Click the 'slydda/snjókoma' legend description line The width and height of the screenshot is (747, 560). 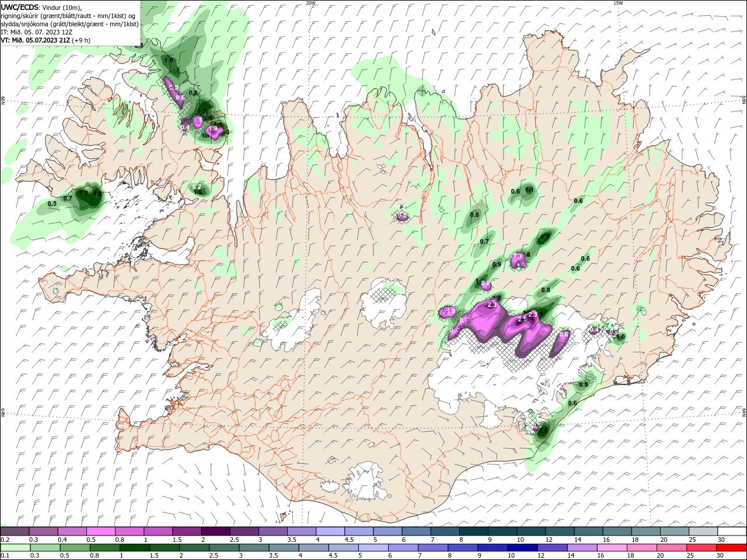[70, 24]
